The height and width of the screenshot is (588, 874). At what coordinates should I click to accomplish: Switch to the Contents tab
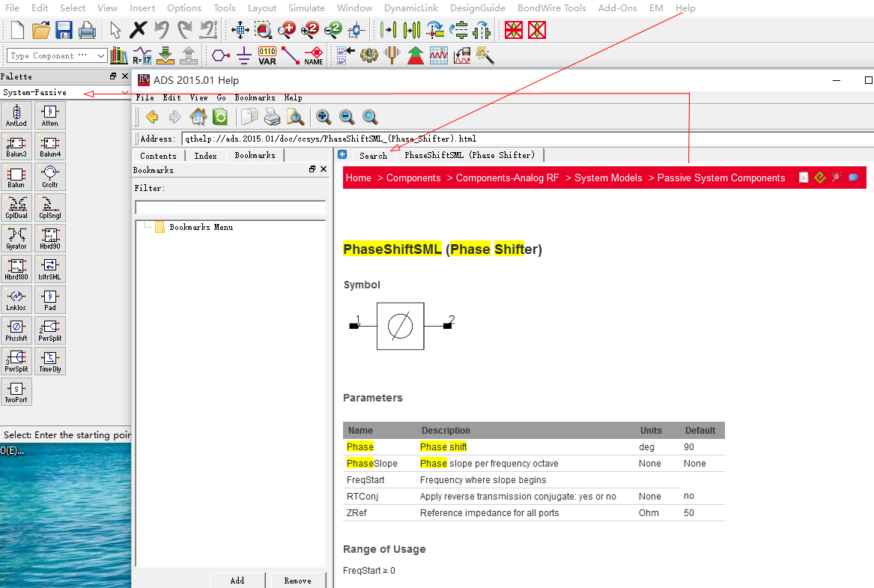click(x=158, y=156)
